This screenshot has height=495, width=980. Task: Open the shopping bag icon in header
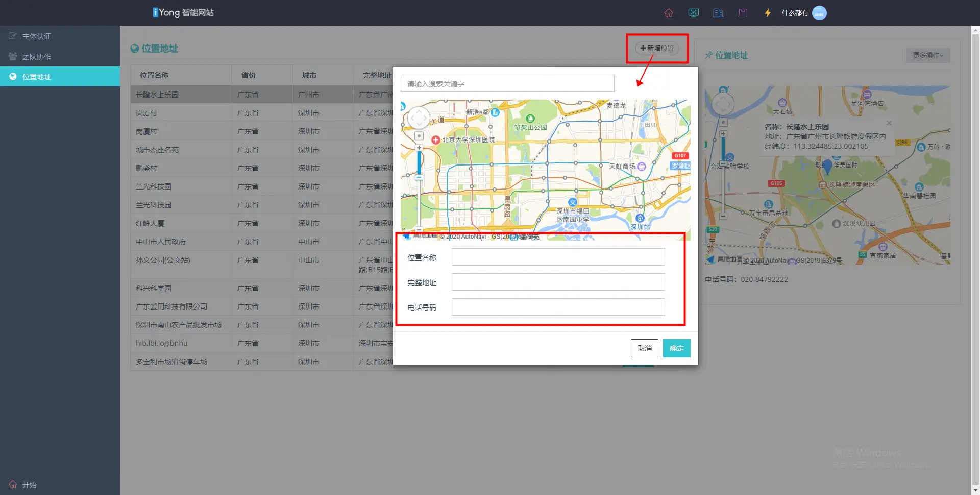[x=743, y=13]
